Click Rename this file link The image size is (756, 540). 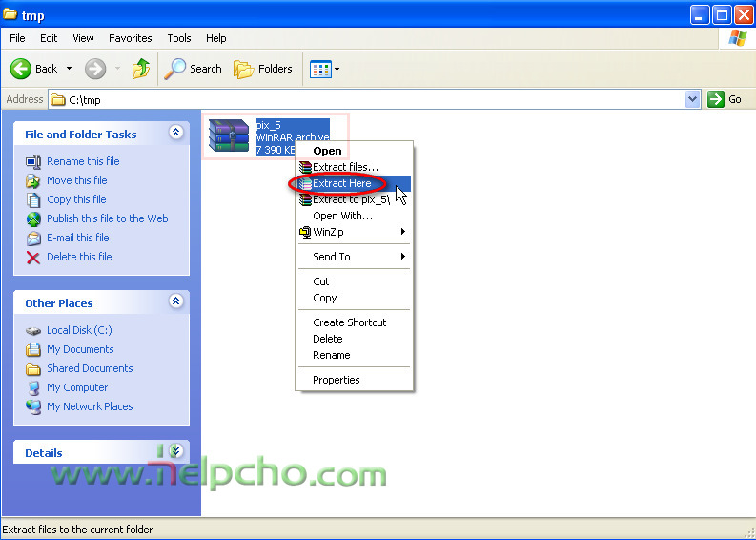pos(83,161)
